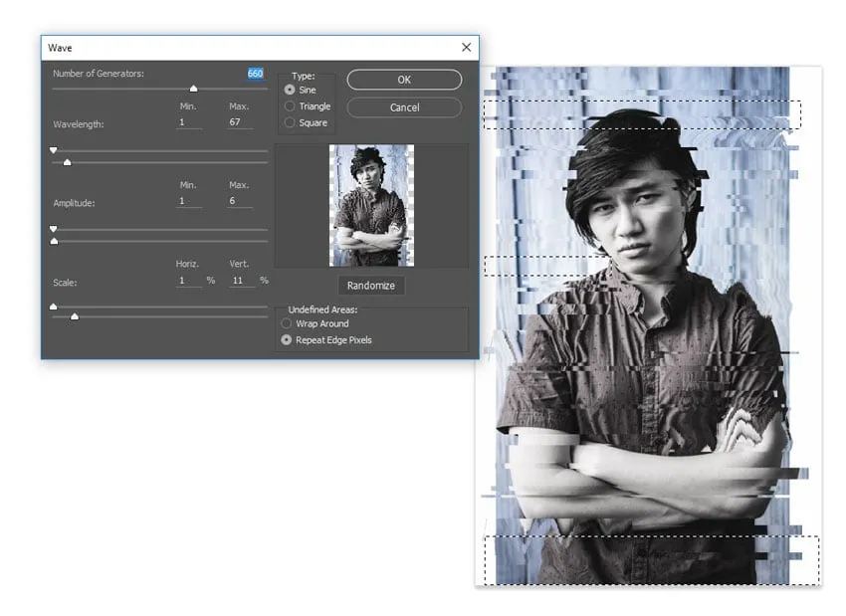Image resolution: width=846 pixels, height=616 pixels.
Task: Click the Wave filter preview thumbnail
Action: [x=371, y=206]
